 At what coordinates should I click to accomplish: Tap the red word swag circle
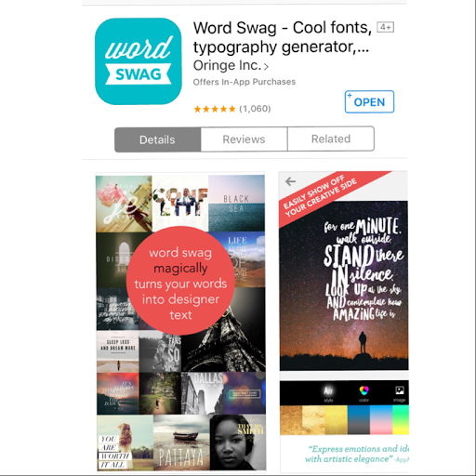coord(180,281)
